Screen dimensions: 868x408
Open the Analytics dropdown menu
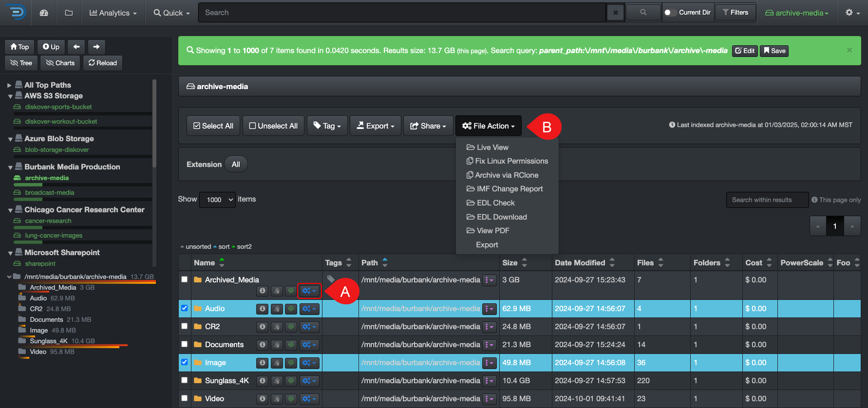coord(113,13)
